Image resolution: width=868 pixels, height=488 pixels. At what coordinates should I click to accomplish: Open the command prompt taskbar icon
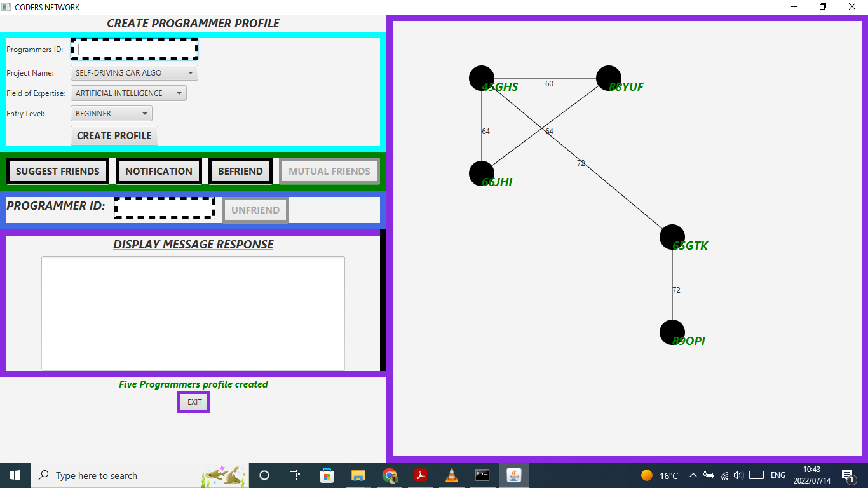[482, 475]
